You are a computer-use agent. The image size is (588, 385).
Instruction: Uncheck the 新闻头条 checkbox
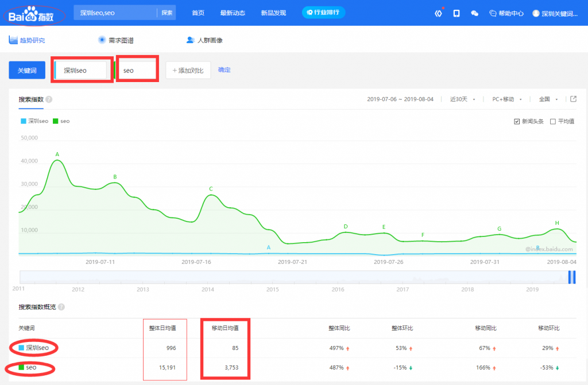click(x=517, y=121)
